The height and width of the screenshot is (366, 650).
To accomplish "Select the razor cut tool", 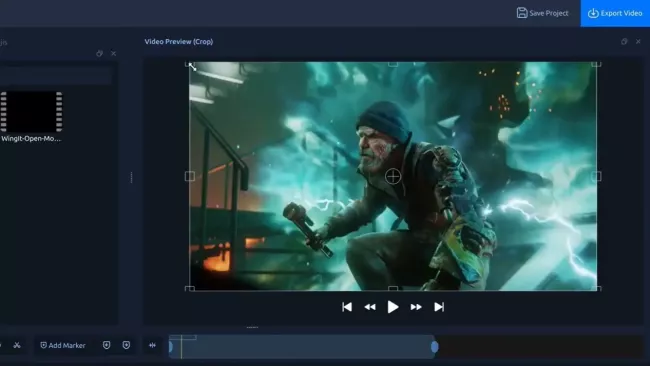I will pos(17,345).
